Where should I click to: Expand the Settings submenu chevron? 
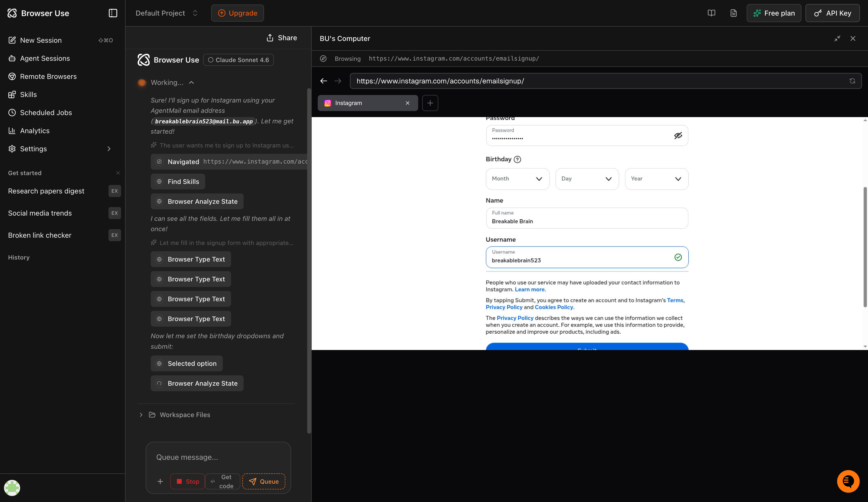click(x=109, y=148)
